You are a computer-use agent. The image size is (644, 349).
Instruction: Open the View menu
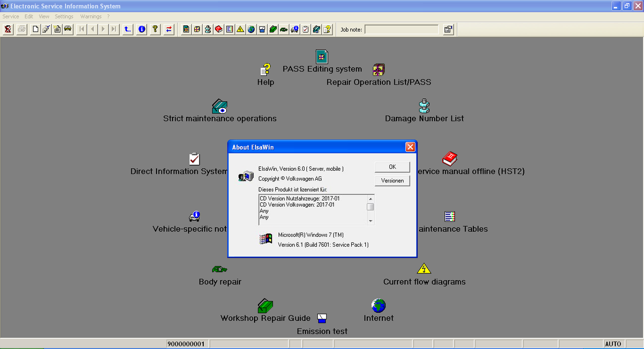tap(44, 17)
